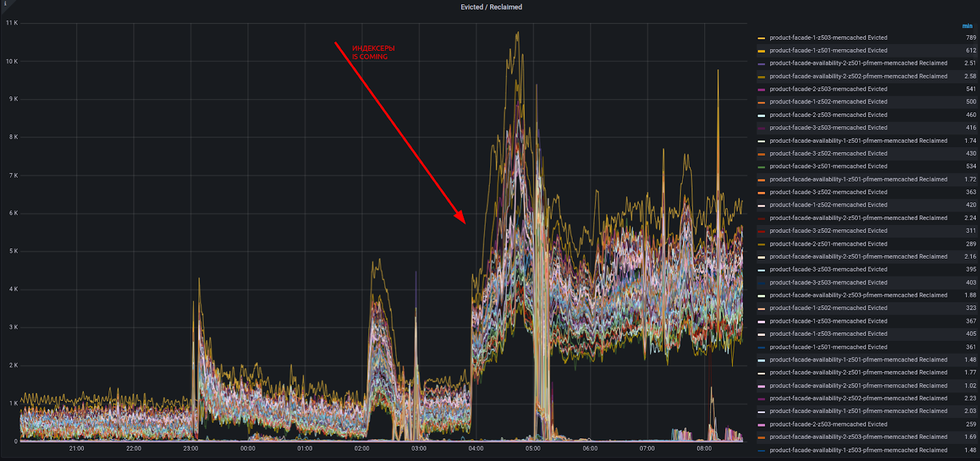Click the blue swatch of the 361 min series

pos(761,348)
